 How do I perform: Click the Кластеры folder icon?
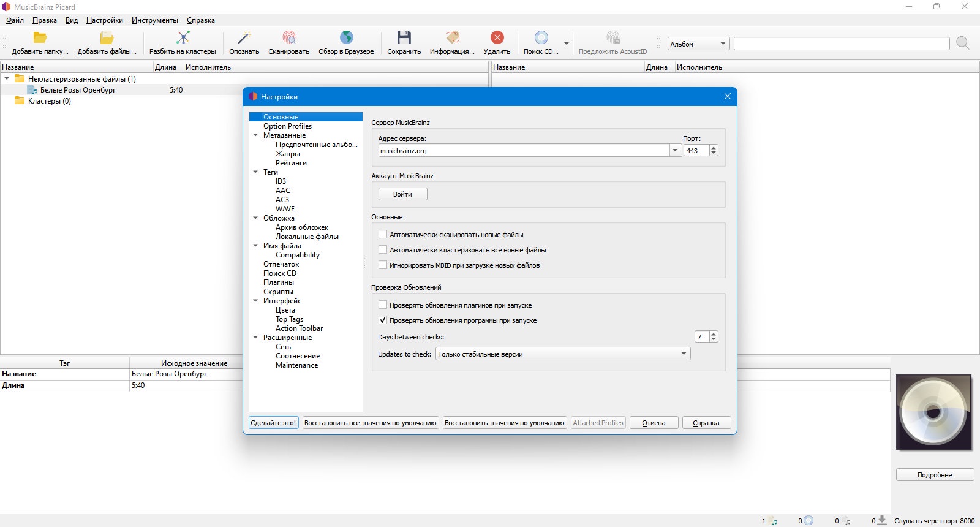(x=20, y=101)
